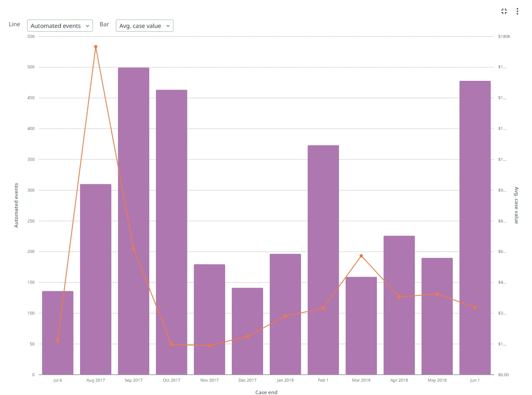
Task: Click the 'Jul 6' x-axis label
Action: coord(58,380)
